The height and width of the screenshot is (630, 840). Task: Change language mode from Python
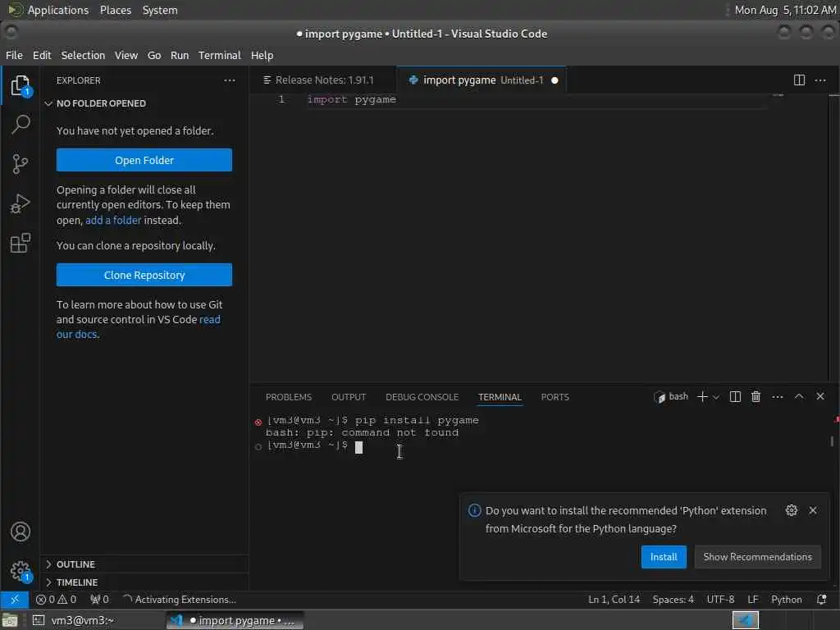787,600
